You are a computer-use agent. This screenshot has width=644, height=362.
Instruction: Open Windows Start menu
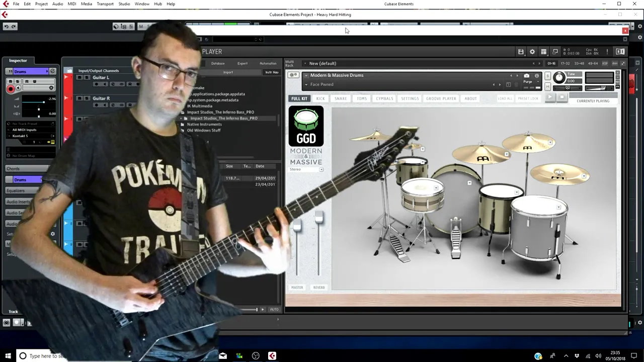point(8,356)
